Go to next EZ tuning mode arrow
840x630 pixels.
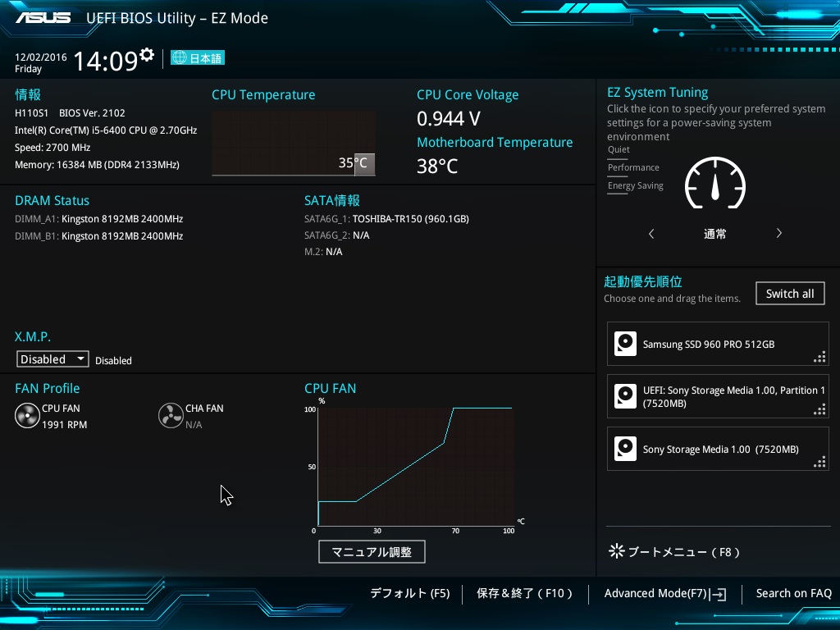pos(779,233)
